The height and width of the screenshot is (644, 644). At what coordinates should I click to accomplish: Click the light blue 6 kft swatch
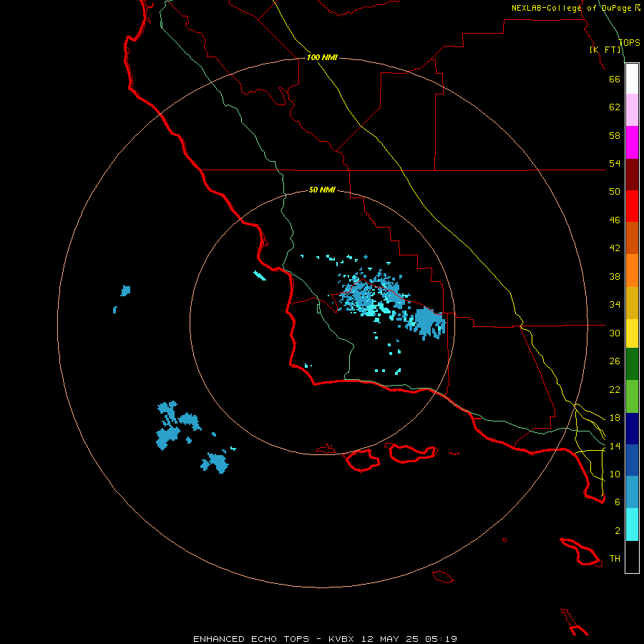[632, 492]
